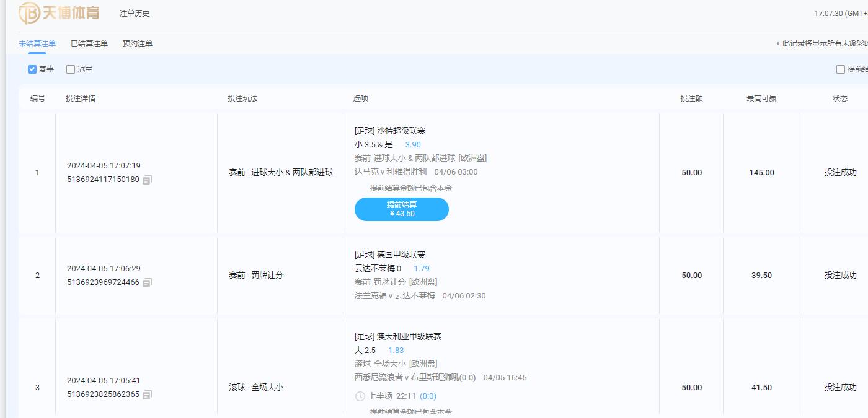Click the 天博体育 logo
The height and width of the screenshot is (418, 868).
coord(59,12)
